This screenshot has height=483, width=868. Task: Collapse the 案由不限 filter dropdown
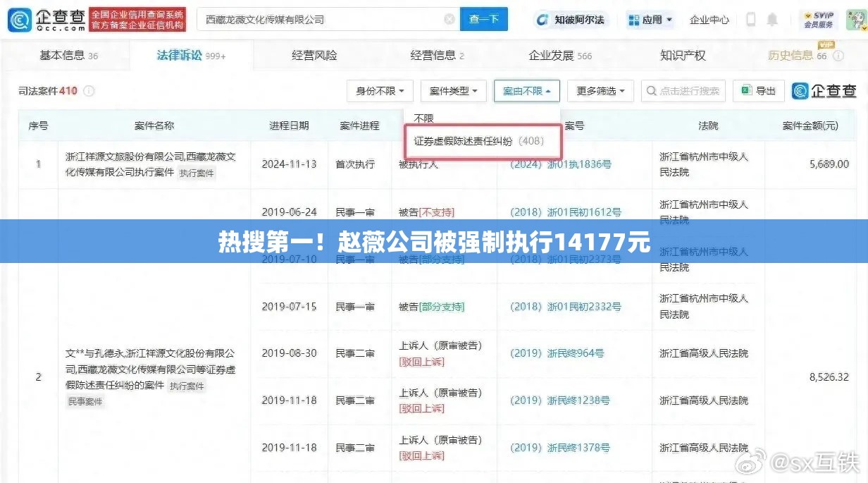click(x=527, y=91)
